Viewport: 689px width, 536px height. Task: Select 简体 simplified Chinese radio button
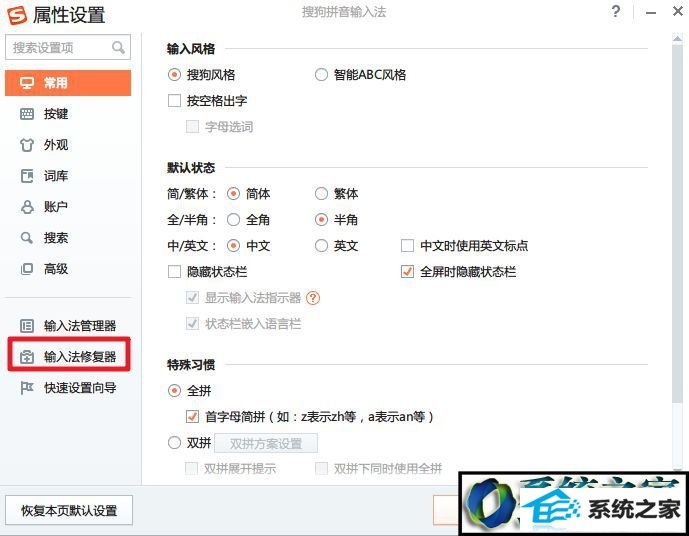tap(233, 193)
